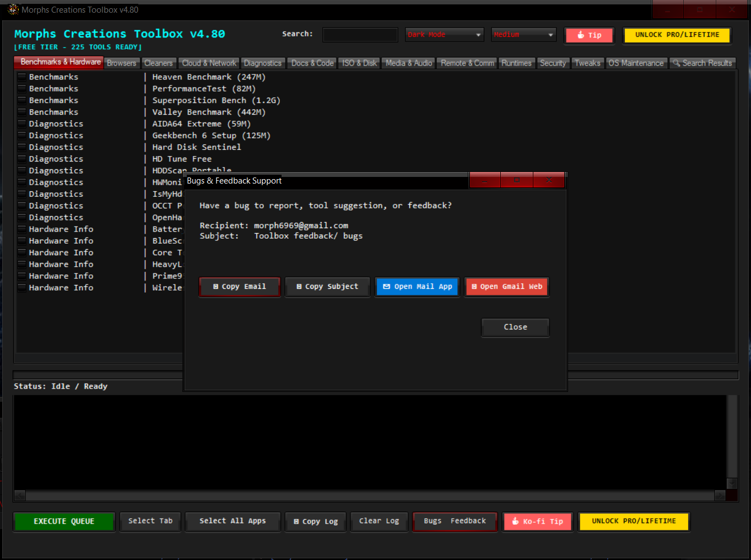Close the Bugs & Feedback dialog via Close button
The image size is (751, 560).
(515, 327)
